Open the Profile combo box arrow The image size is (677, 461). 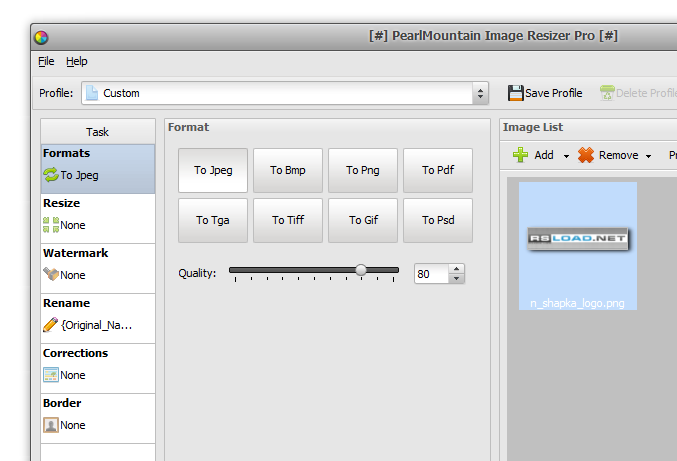click(x=480, y=93)
